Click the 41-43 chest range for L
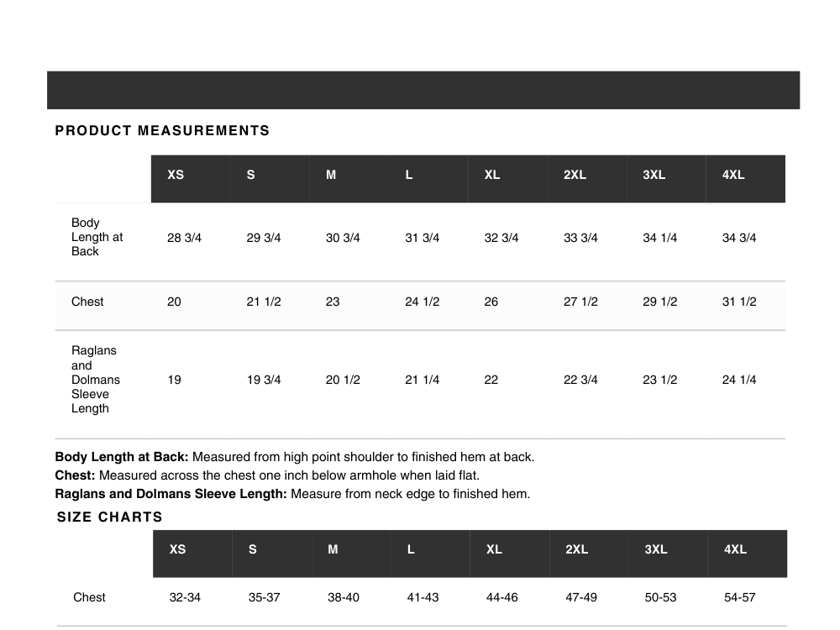The height and width of the screenshot is (630, 840). coord(423,598)
